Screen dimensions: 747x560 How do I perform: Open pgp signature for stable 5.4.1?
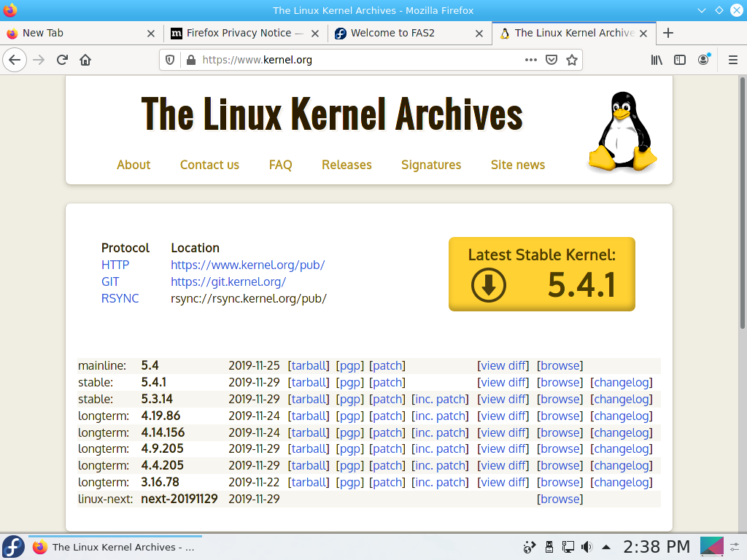point(349,382)
